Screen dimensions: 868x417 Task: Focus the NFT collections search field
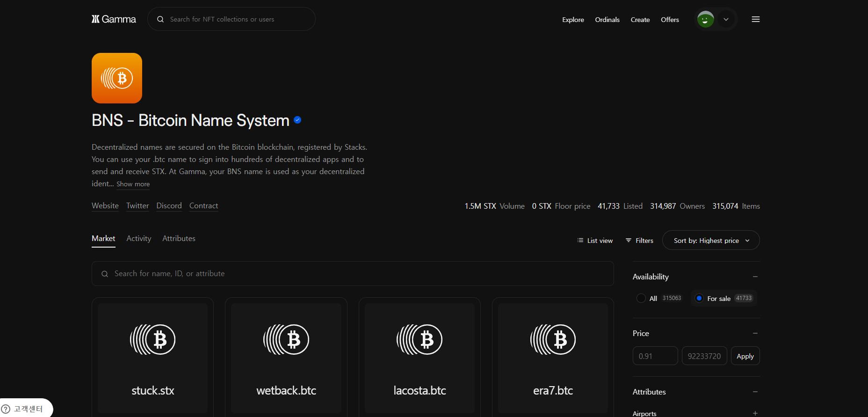[x=231, y=19]
